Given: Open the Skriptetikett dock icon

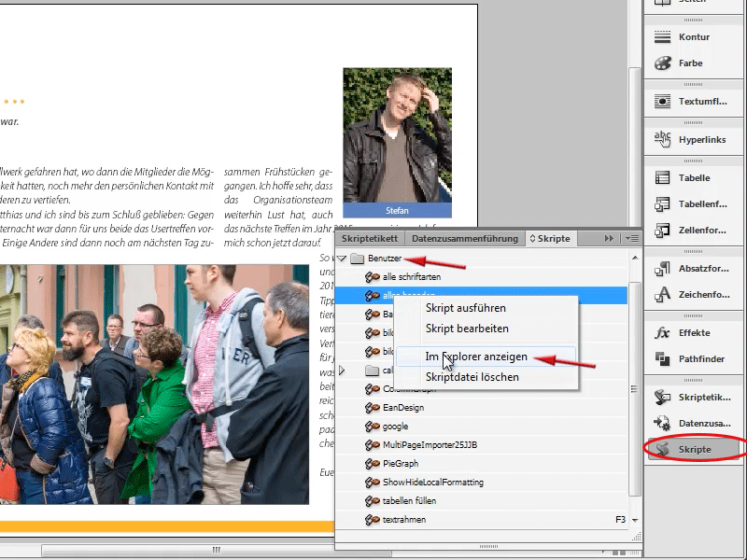Looking at the screenshot, I should tap(662, 398).
